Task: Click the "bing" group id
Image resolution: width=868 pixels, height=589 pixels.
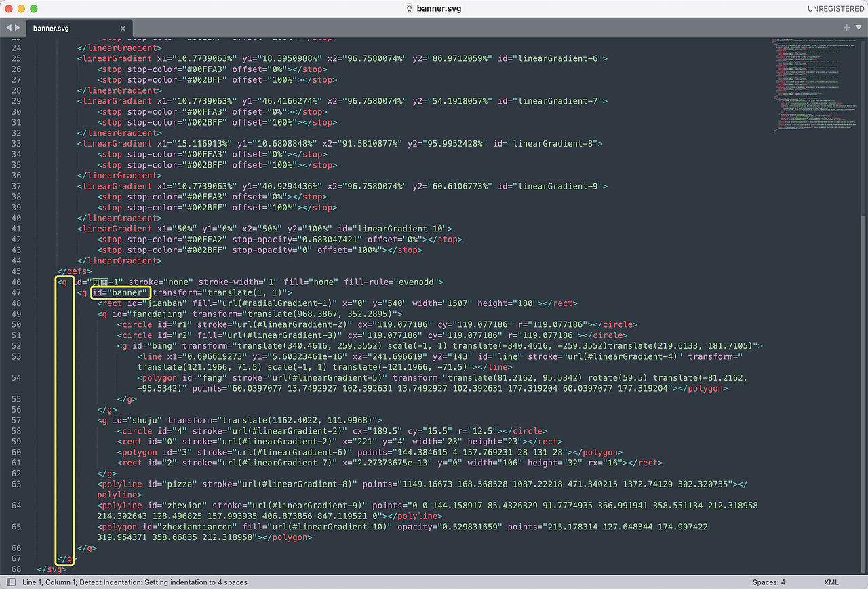Action: [x=163, y=346]
